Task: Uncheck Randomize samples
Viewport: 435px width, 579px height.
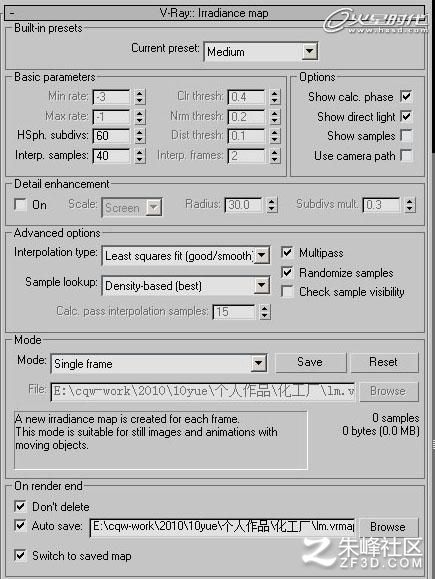Action: point(287,273)
